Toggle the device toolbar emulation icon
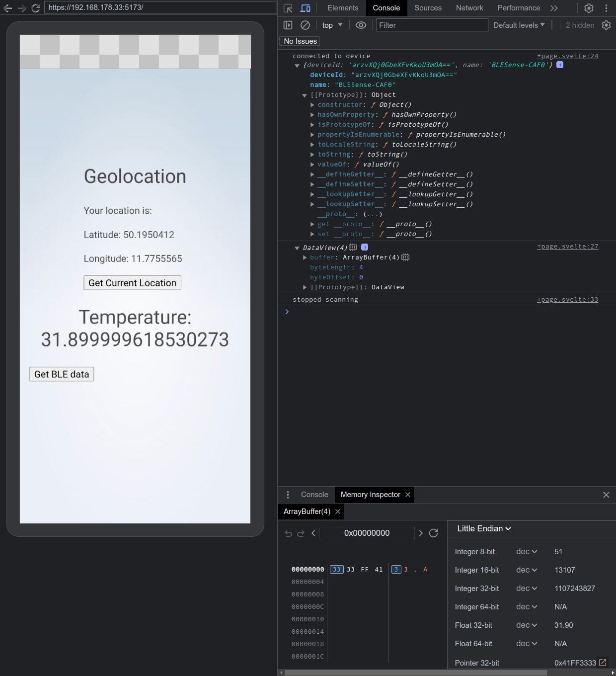The height and width of the screenshot is (676, 616). 306,8
